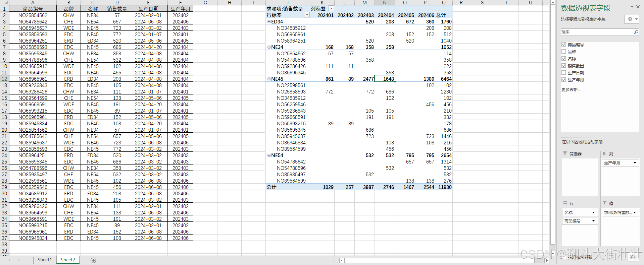Select the CHW brand cell in row 2
The width and height of the screenshot is (644, 265).
[x=69, y=15]
